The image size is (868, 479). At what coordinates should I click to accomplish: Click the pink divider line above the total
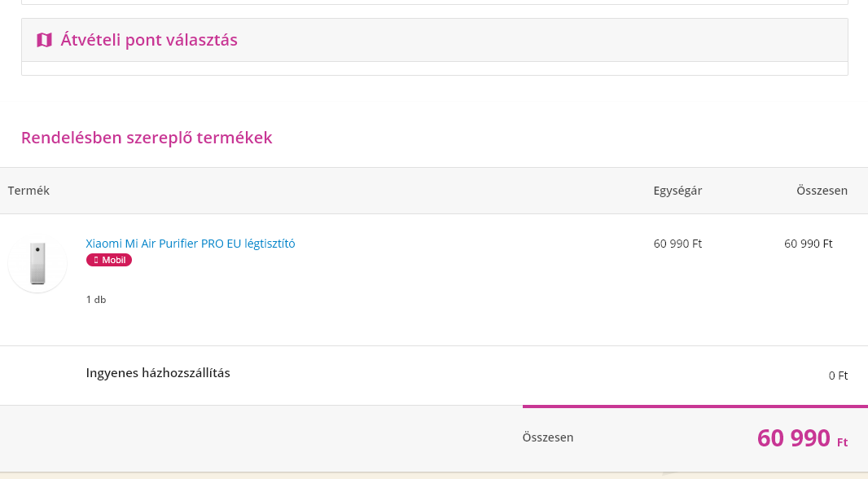pyautogui.click(x=695, y=406)
